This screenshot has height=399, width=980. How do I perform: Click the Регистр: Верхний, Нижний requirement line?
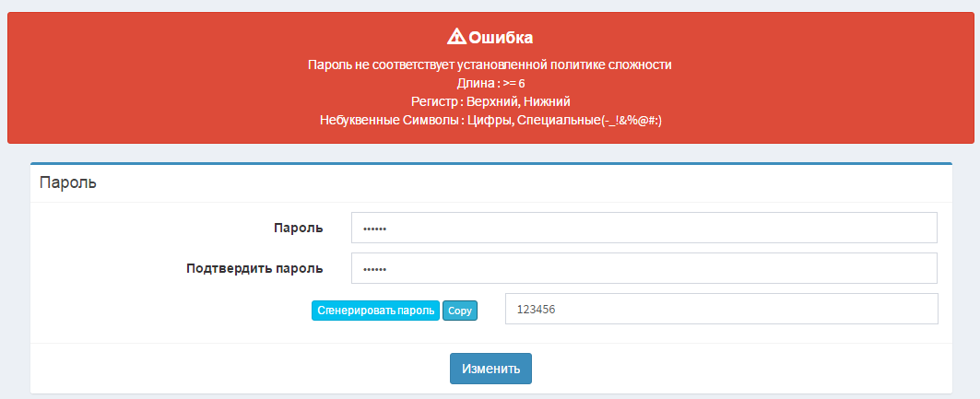(490, 101)
